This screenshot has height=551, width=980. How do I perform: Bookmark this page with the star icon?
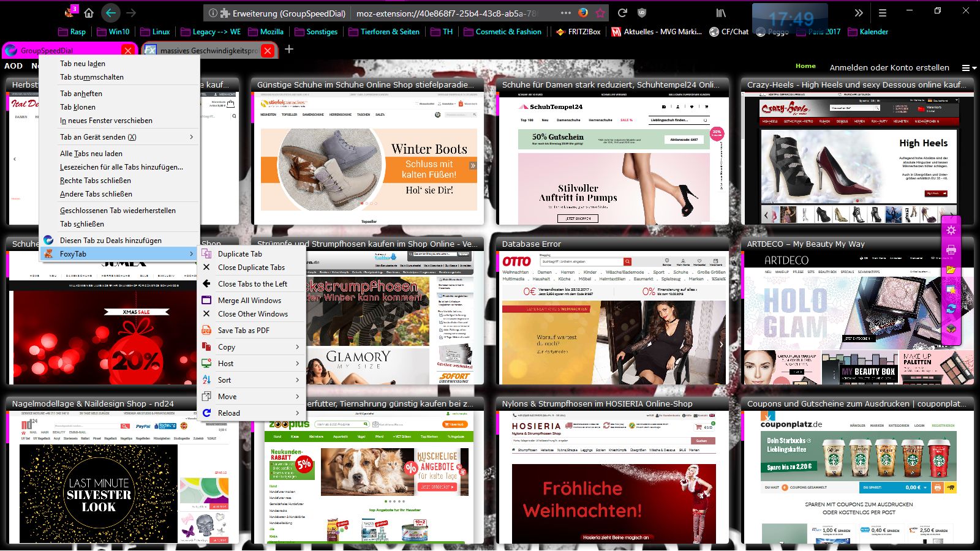pos(600,12)
